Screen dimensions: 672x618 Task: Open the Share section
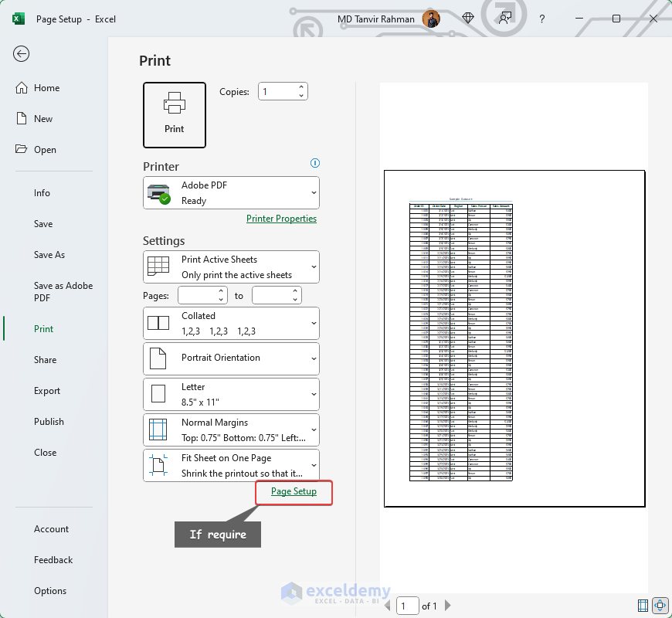click(x=45, y=359)
